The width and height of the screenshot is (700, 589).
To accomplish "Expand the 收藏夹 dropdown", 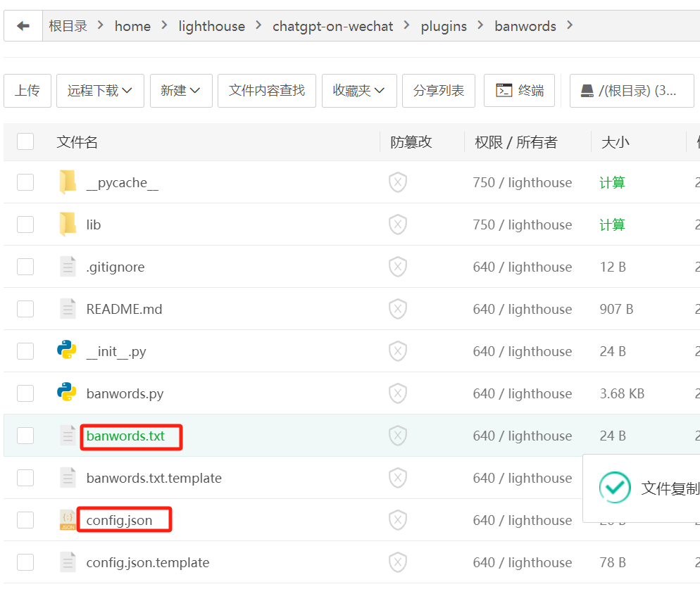I will 359,91.
